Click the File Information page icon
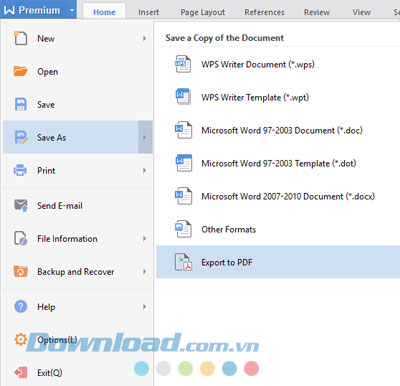 [20, 238]
